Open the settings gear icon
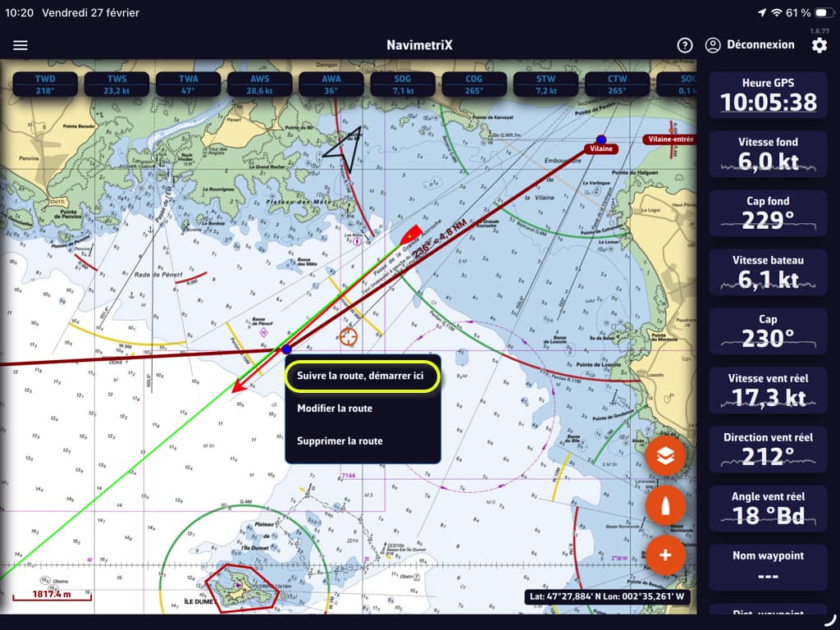The height and width of the screenshot is (630, 840). coord(819,45)
